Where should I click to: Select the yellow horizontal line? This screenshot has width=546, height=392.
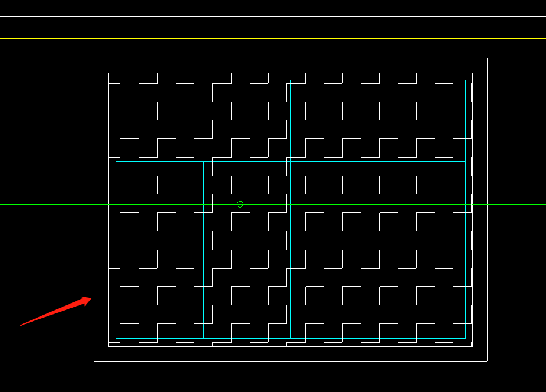273,38
